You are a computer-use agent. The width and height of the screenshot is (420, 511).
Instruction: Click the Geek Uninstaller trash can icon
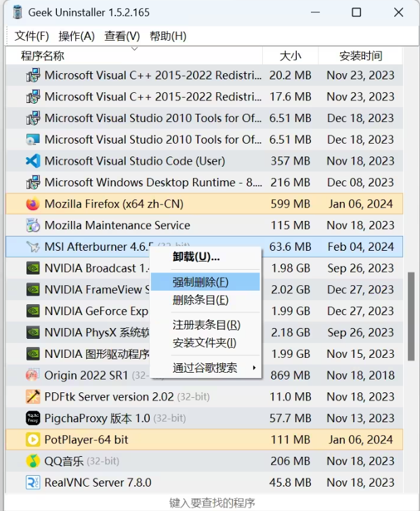coord(17,12)
